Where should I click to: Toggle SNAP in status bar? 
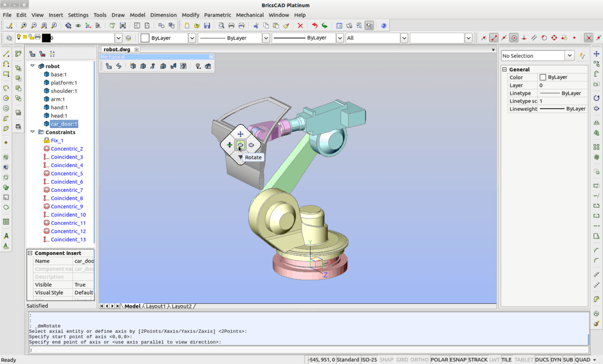tap(386, 359)
